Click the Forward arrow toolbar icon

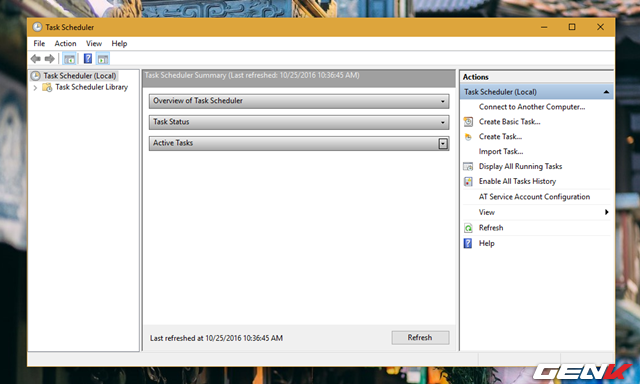click(x=50, y=59)
